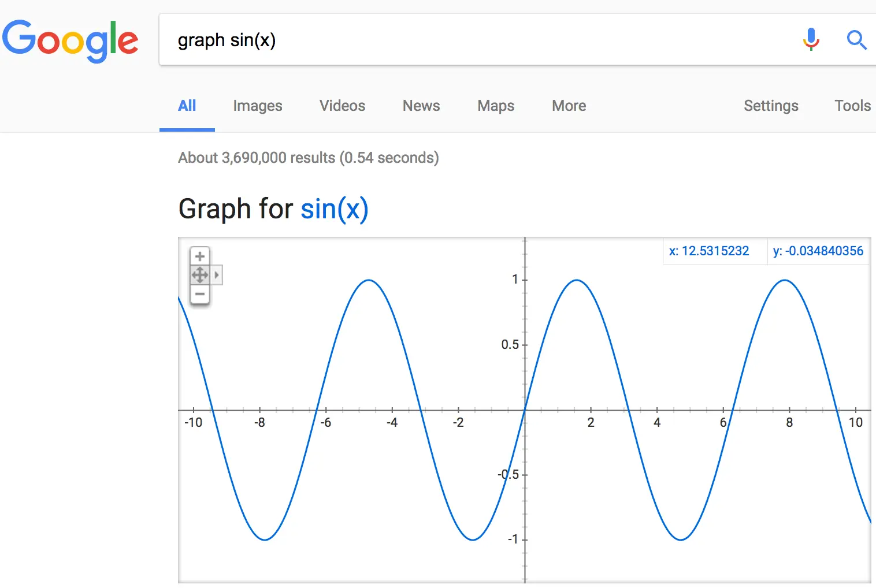
Task: Zoom out on the graph
Action: pyautogui.click(x=200, y=294)
